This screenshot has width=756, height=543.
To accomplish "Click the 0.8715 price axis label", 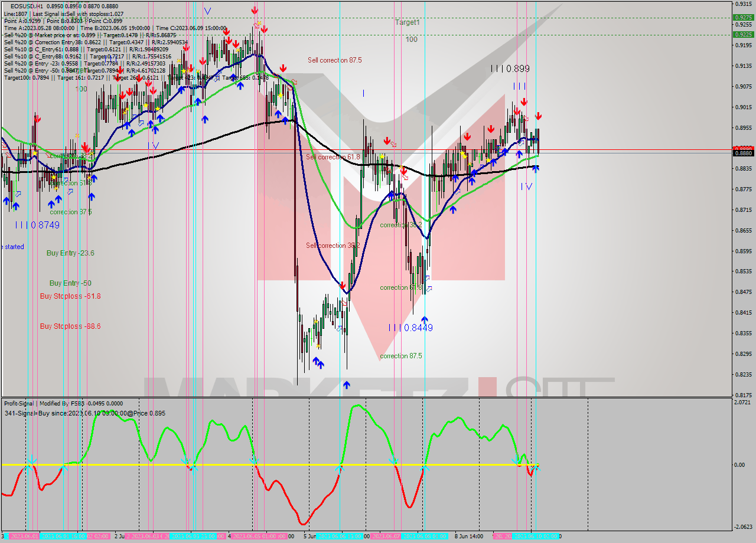I will coord(743,210).
